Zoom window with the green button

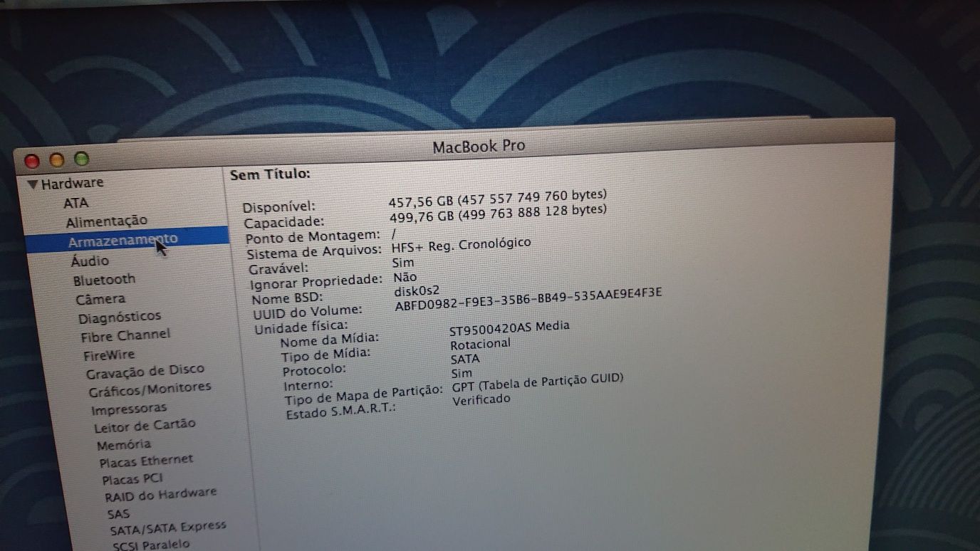point(82,159)
